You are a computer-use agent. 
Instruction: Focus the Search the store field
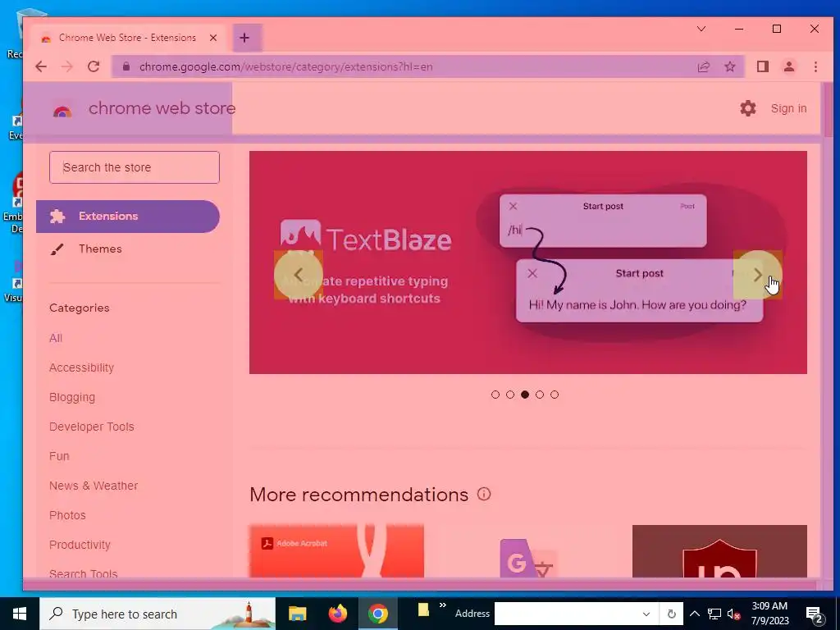click(135, 167)
